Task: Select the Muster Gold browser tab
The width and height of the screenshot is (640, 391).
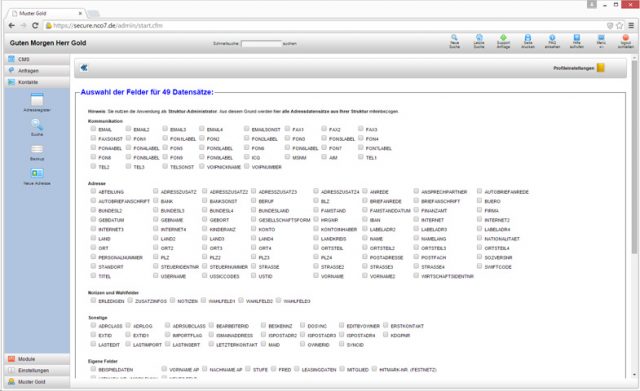Action: 46,13
